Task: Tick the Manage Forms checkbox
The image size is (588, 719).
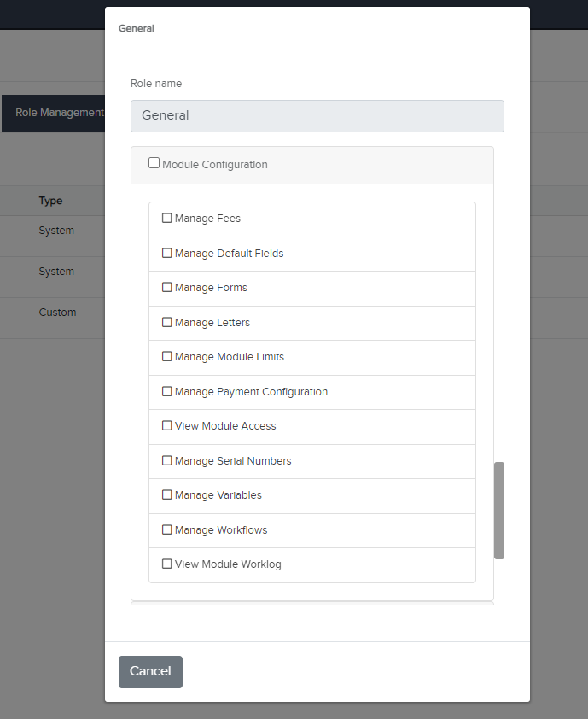Action: (x=167, y=288)
